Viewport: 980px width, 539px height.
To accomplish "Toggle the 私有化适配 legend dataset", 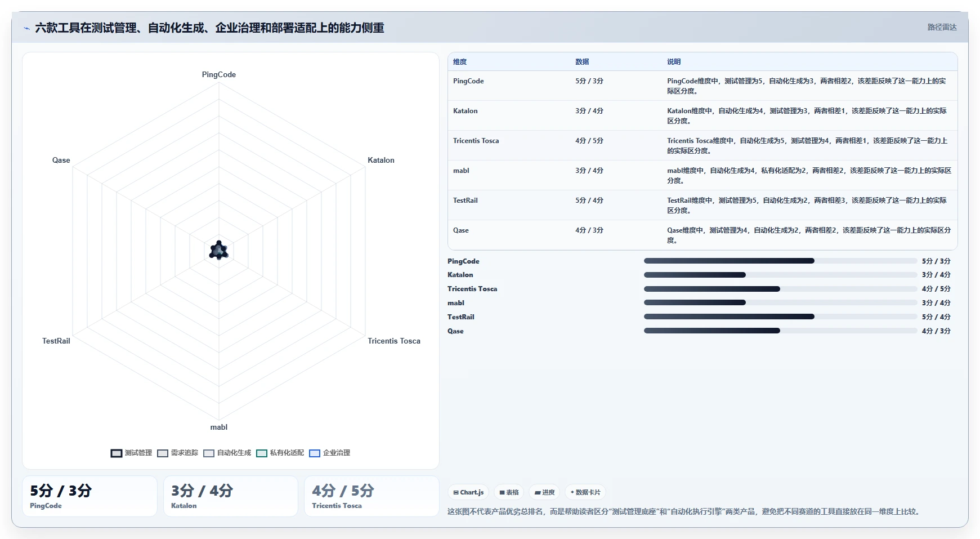I will pyautogui.click(x=280, y=453).
